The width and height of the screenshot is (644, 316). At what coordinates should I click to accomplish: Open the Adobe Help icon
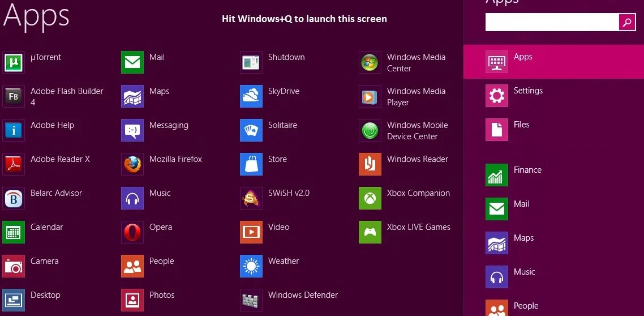(x=14, y=130)
